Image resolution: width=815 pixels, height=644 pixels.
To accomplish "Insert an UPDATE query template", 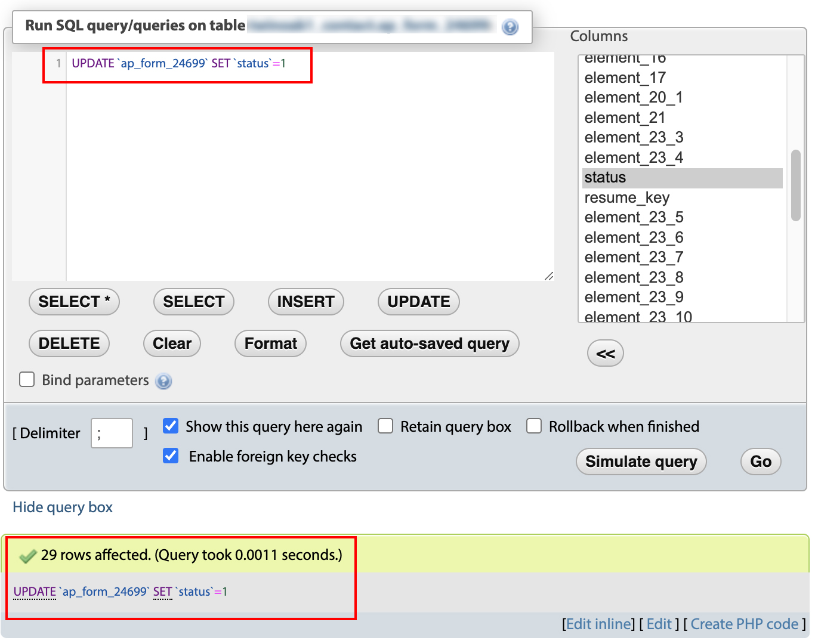I will pos(418,302).
